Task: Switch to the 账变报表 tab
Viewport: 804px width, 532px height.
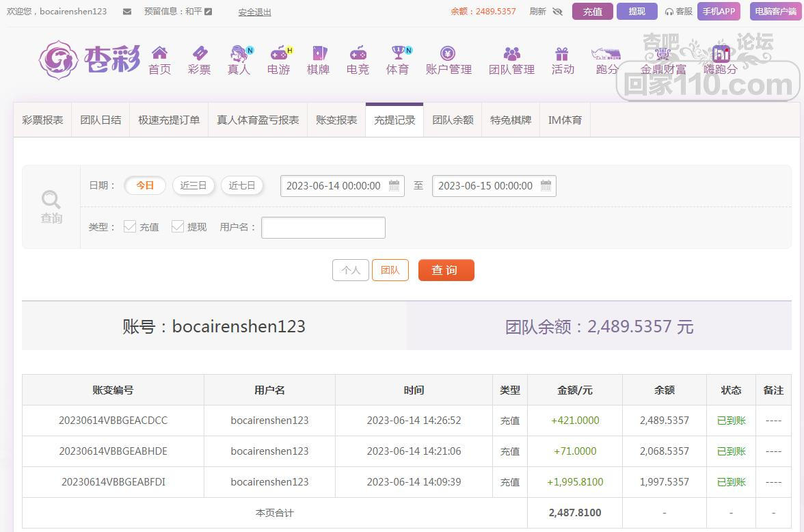Action: [x=336, y=120]
